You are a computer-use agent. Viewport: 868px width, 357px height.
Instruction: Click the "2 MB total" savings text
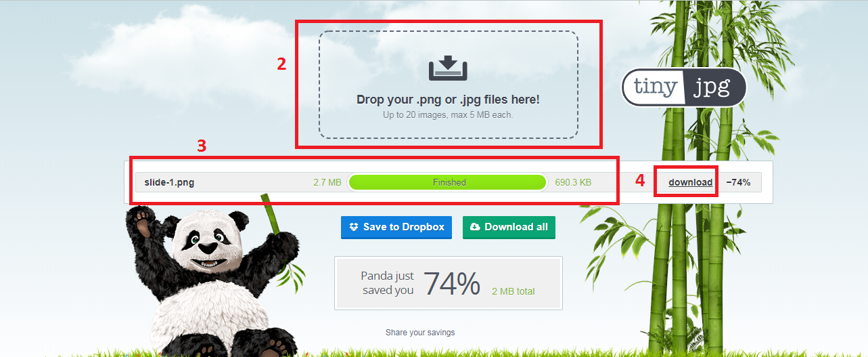513,291
